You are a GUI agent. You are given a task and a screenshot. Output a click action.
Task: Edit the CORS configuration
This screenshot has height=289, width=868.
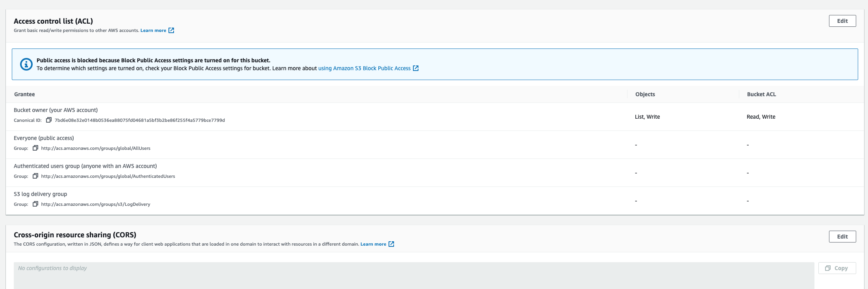[842, 237]
